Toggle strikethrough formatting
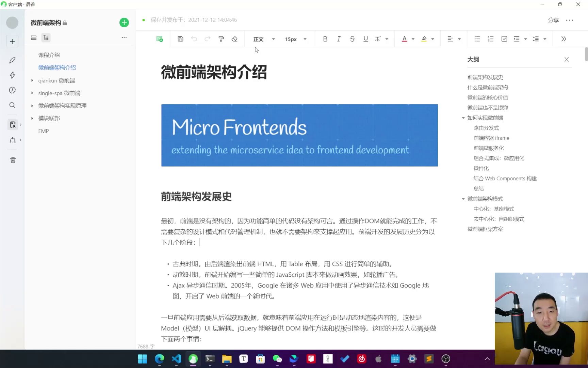This screenshot has width=588, height=368. pyautogui.click(x=352, y=39)
